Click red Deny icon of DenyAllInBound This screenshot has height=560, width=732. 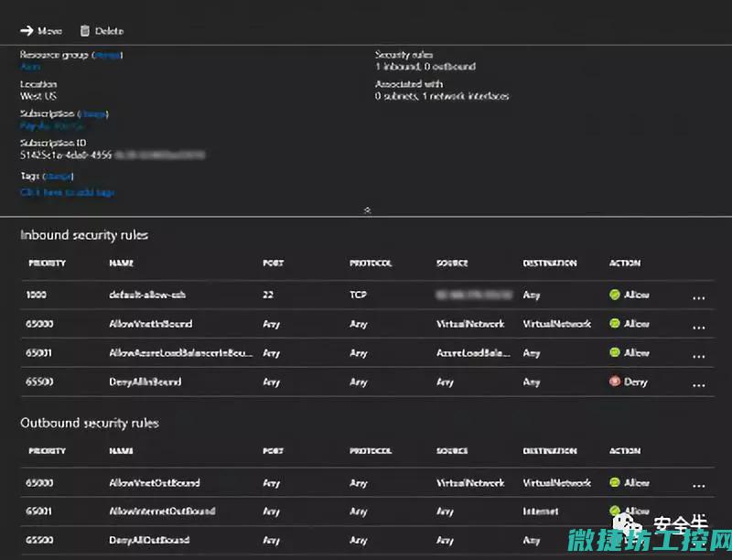615,382
